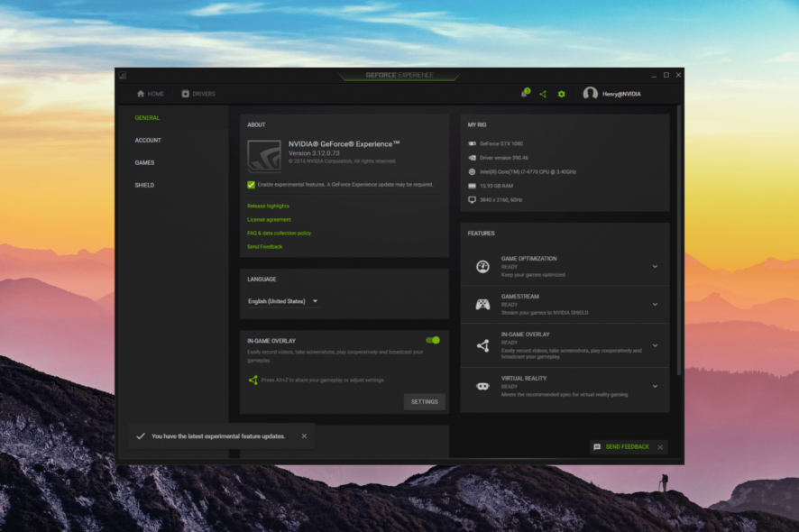Go to the Home tab

[151, 94]
